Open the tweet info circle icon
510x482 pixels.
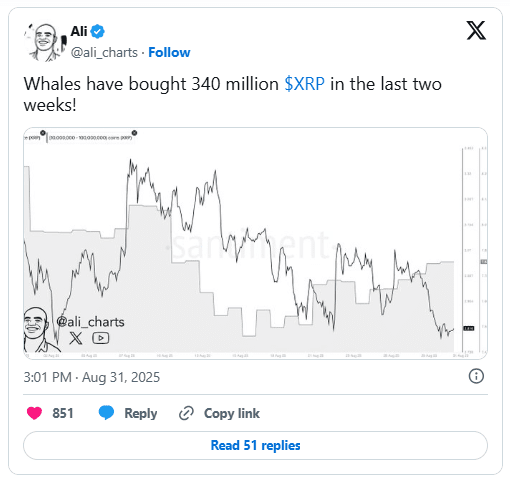(476, 376)
